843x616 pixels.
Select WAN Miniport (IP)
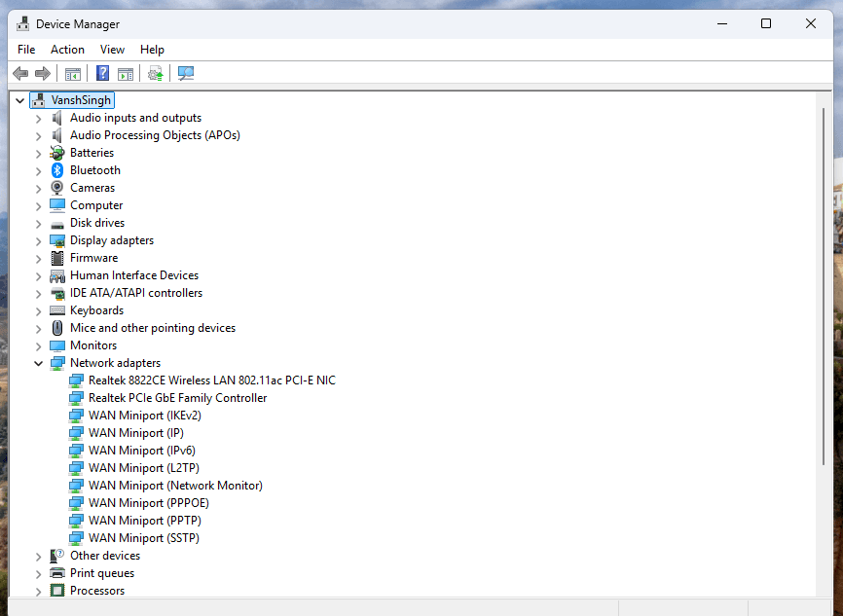coord(136,433)
